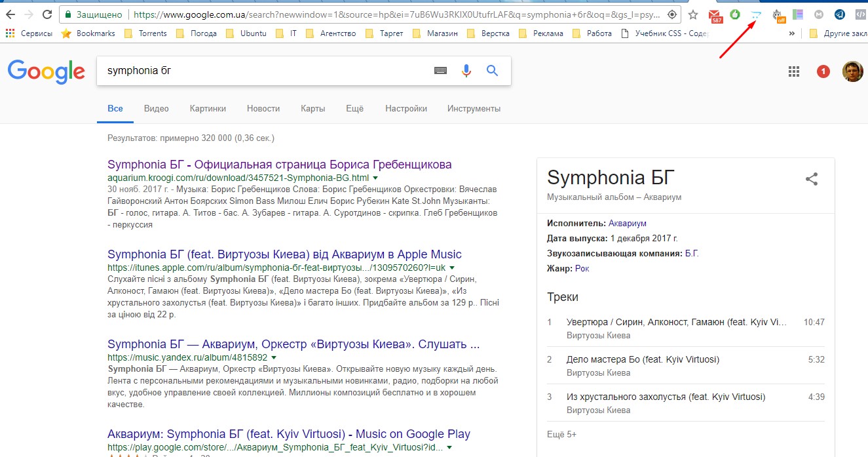Open the Ubuntu bookmark folder
868x457 pixels.
[247, 33]
